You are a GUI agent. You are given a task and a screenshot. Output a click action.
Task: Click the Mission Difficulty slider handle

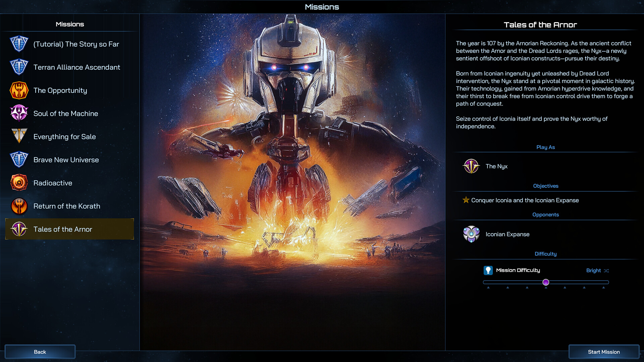pyautogui.click(x=546, y=282)
